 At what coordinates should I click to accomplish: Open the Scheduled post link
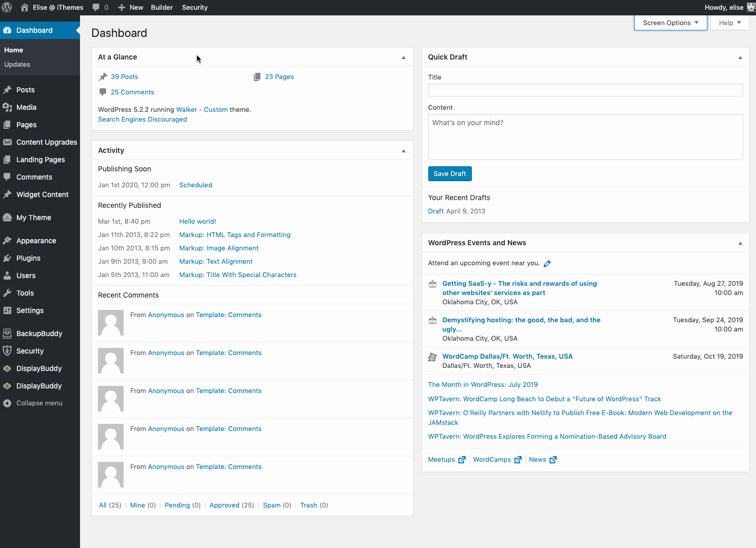pyautogui.click(x=195, y=185)
